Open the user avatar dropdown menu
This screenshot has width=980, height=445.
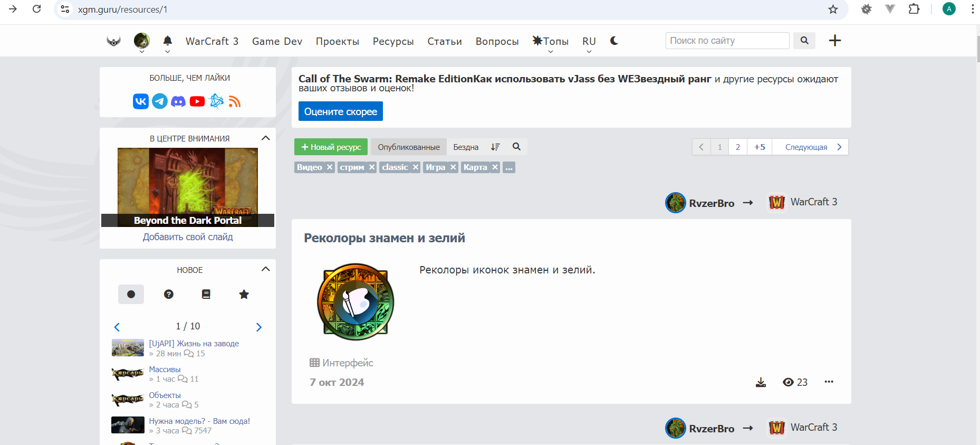pyautogui.click(x=141, y=42)
